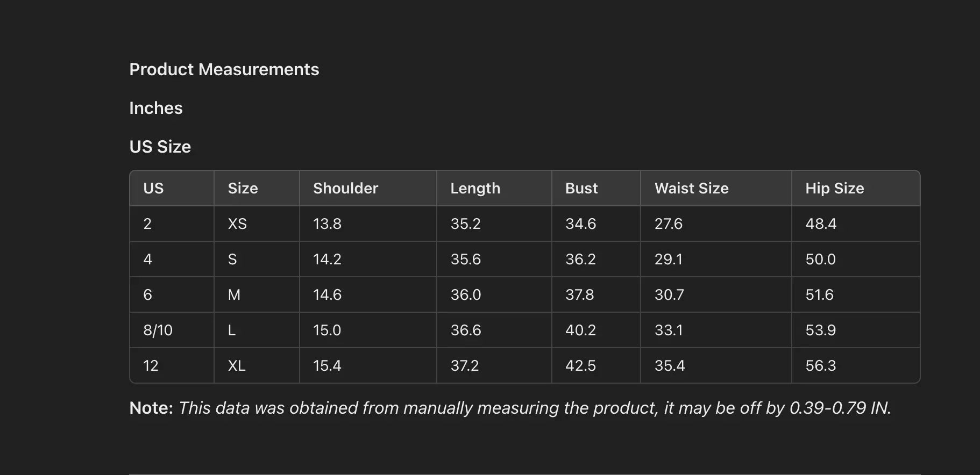Click the Note text below the table
The height and width of the screenshot is (475, 980).
510,408
